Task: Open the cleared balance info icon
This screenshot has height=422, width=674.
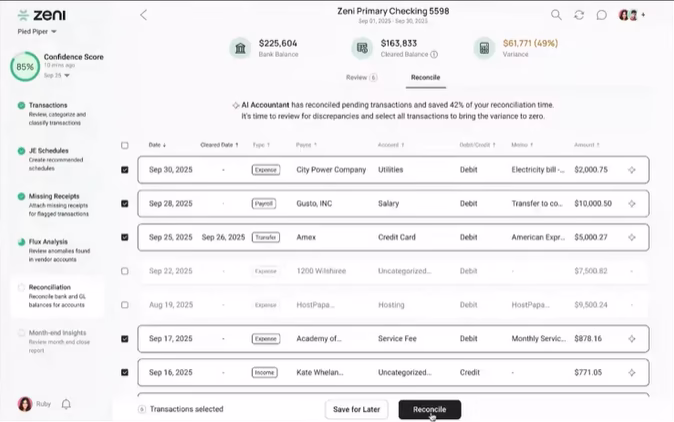Action: tap(434, 54)
